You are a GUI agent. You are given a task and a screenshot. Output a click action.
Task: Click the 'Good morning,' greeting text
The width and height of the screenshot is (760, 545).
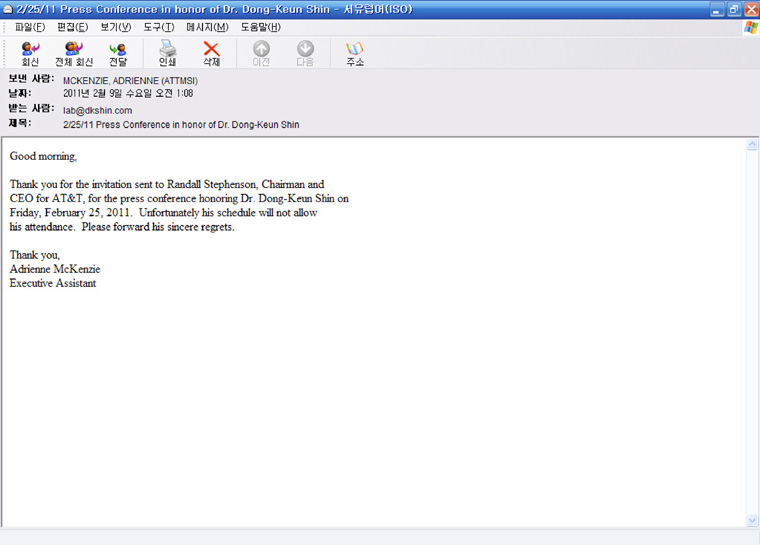[x=43, y=156]
